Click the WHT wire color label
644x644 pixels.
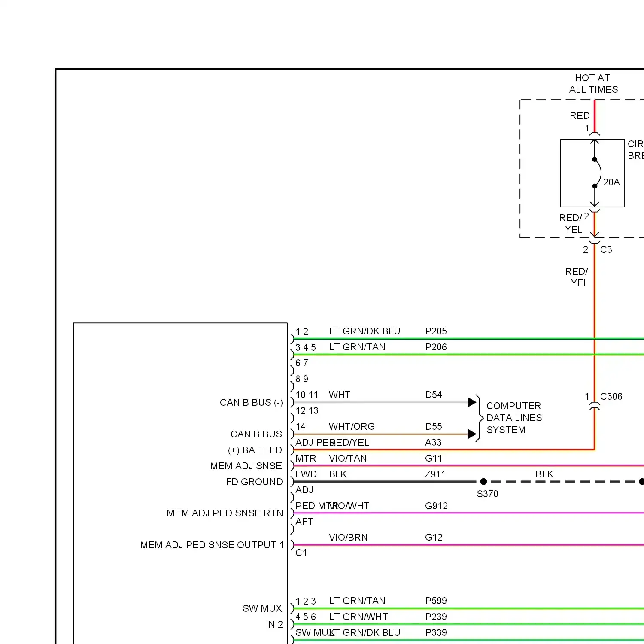point(340,395)
